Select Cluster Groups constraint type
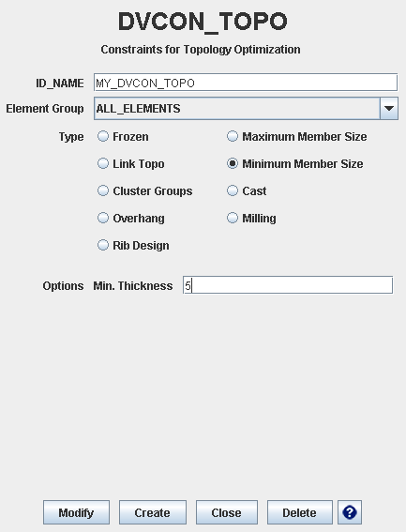Image resolution: width=406 pixels, height=532 pixels. 103,190
